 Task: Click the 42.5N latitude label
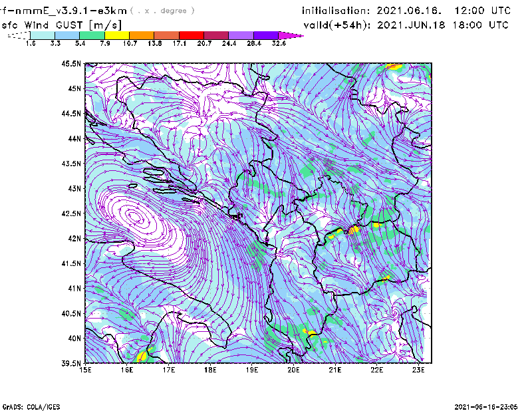[x=71, y=213]
